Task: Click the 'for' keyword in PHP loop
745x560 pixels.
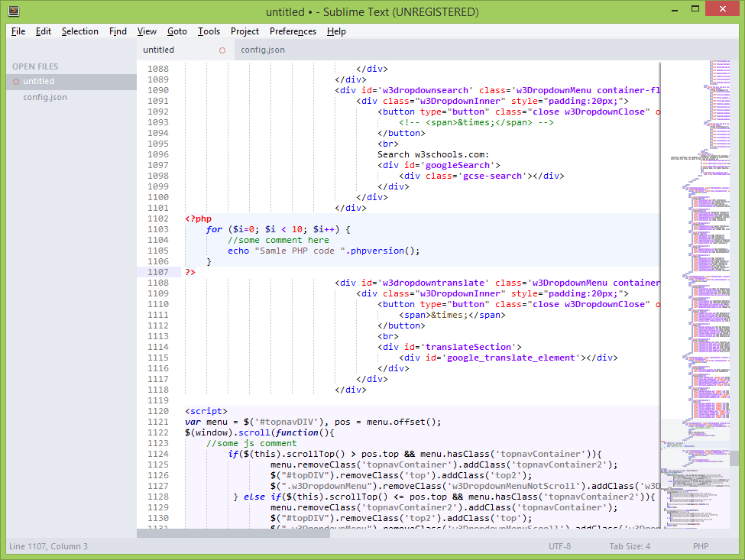Action: tap(214, 229)
